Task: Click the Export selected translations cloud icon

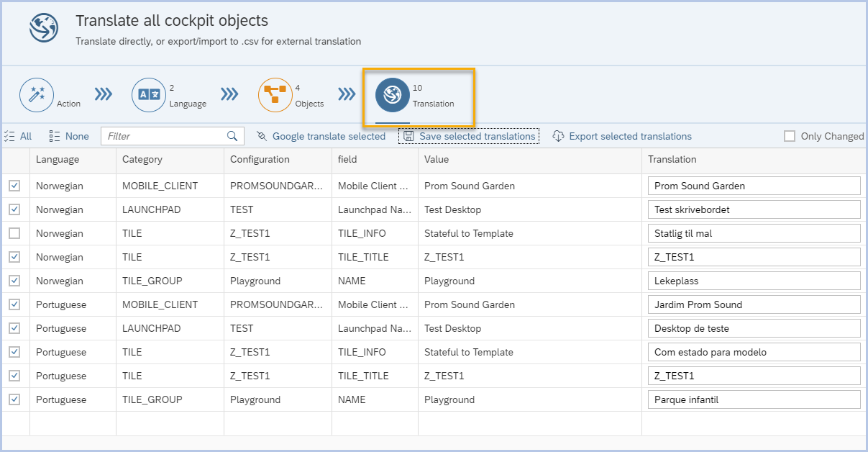Action: click(558, 136)
